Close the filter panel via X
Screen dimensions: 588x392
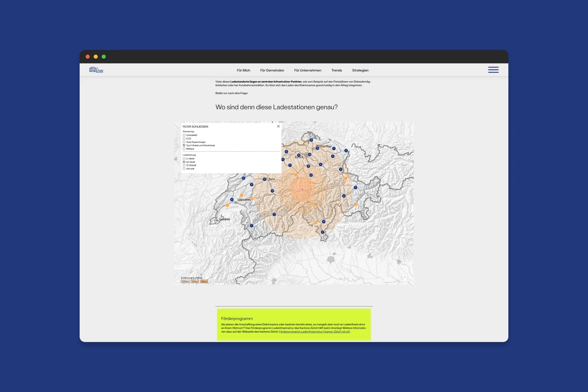pyautogui.click(x=278, y=126)
